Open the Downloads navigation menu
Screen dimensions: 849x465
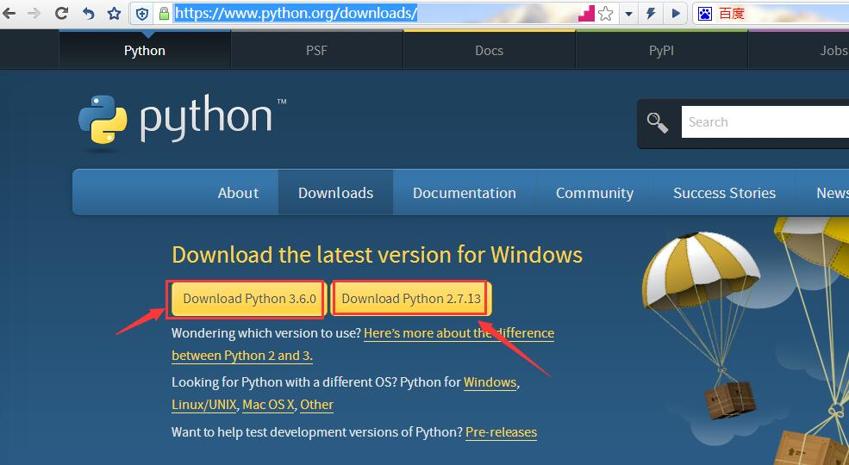point(336,193)
